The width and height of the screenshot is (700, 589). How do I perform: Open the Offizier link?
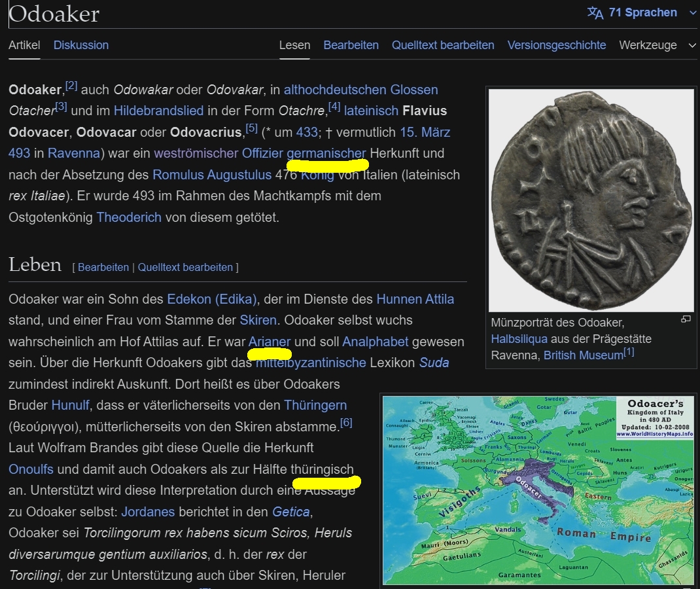point(262,153)
